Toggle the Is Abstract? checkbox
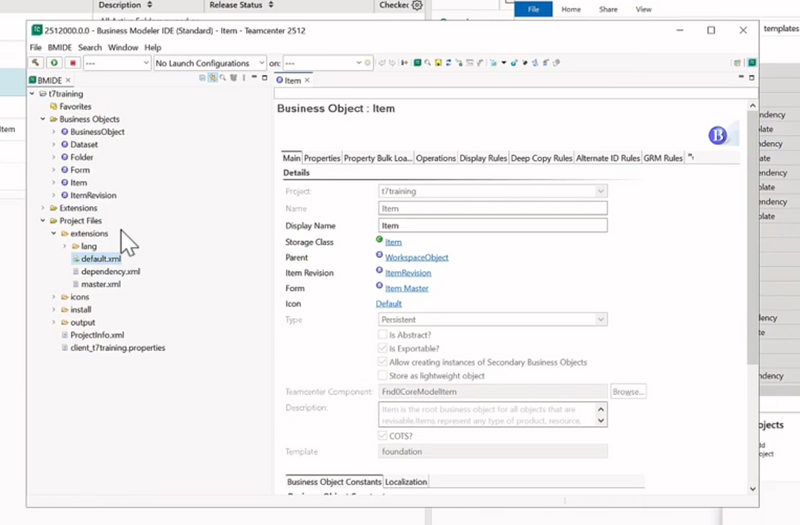800x525 pixels. (x=382, y=334)
